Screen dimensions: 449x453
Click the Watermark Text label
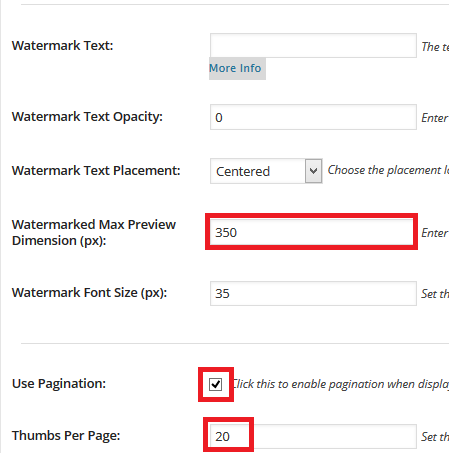point(63,45)
